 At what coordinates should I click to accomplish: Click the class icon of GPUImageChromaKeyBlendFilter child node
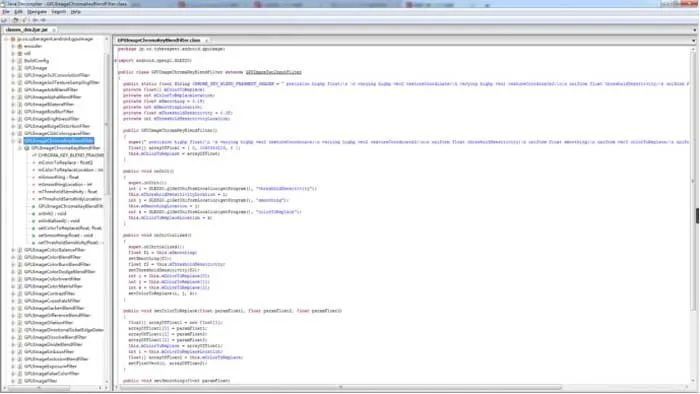pos(27,148)
